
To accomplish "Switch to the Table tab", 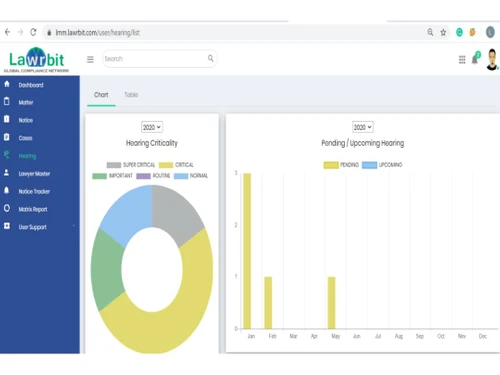I will tap(131, 95).
